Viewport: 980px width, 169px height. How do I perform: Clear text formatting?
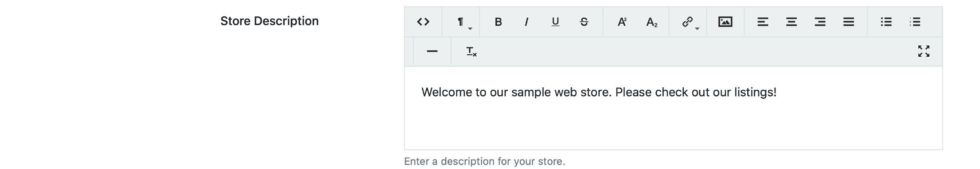tap(471, 51)
